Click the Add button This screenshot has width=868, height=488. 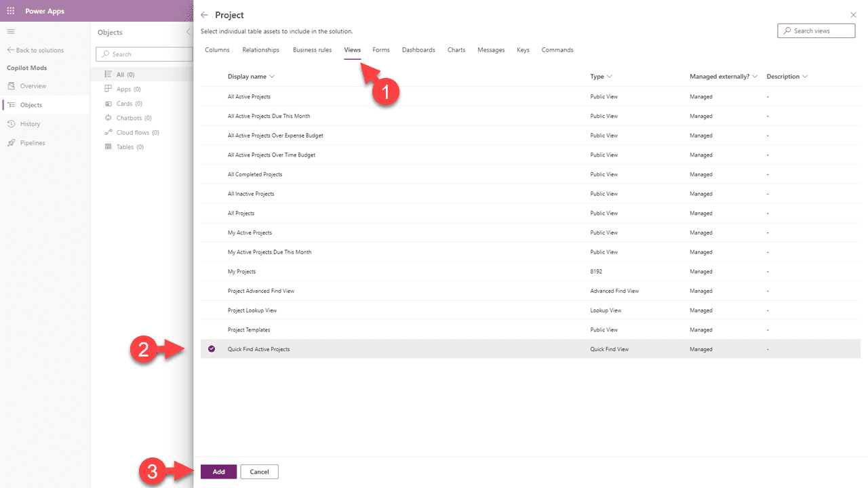218,471
